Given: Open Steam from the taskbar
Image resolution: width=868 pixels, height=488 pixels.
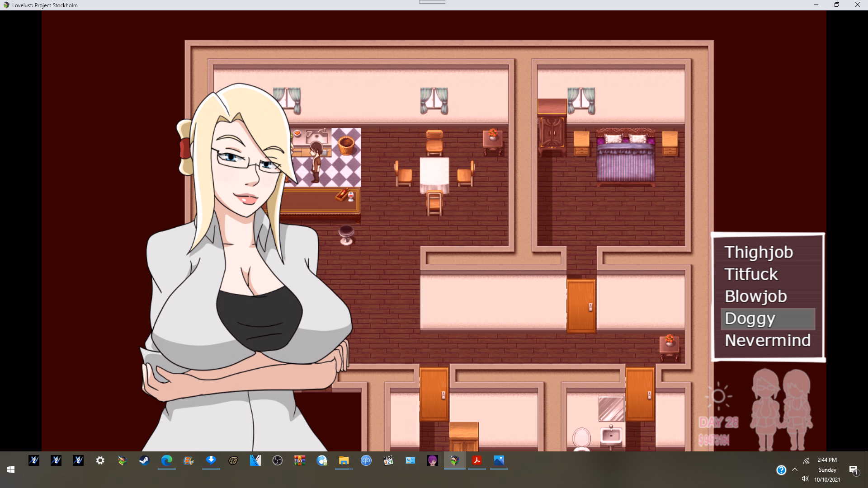Looking at the screenshot, I should (x=144, y=460).
